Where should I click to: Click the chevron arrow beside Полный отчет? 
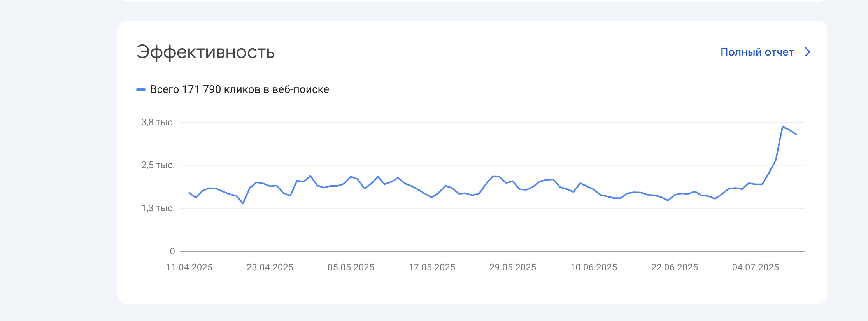point(808,52)
